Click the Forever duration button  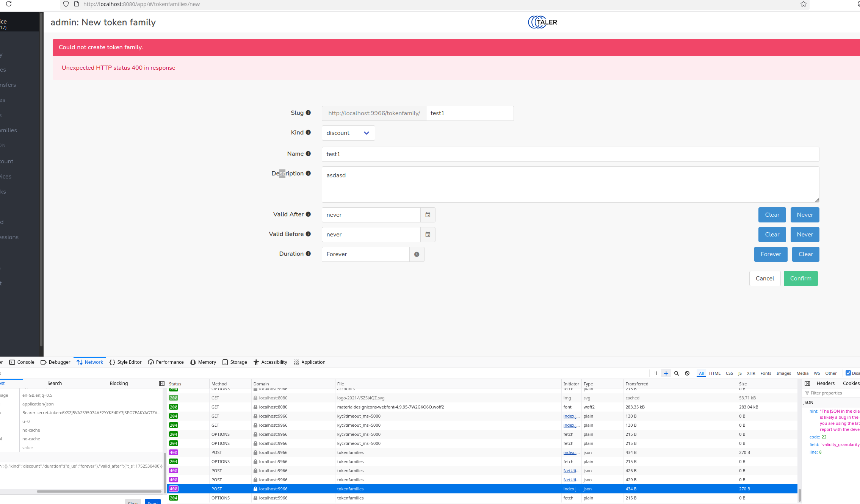771,254
